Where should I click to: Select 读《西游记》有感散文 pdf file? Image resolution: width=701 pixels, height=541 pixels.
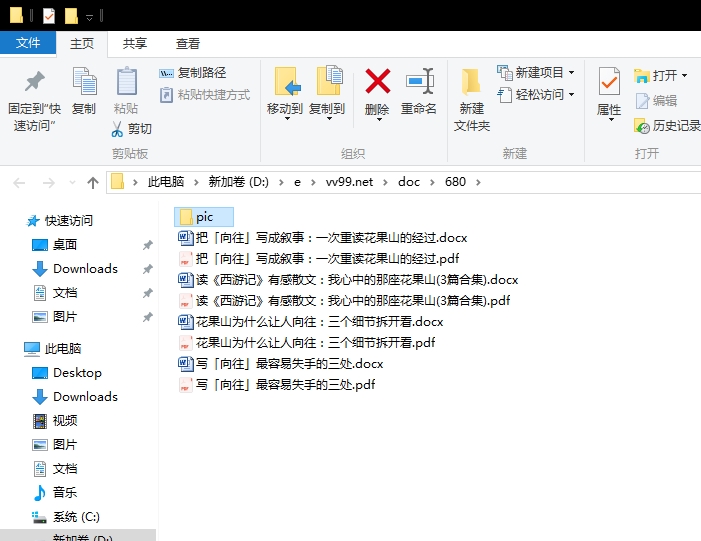coord(344,301)
